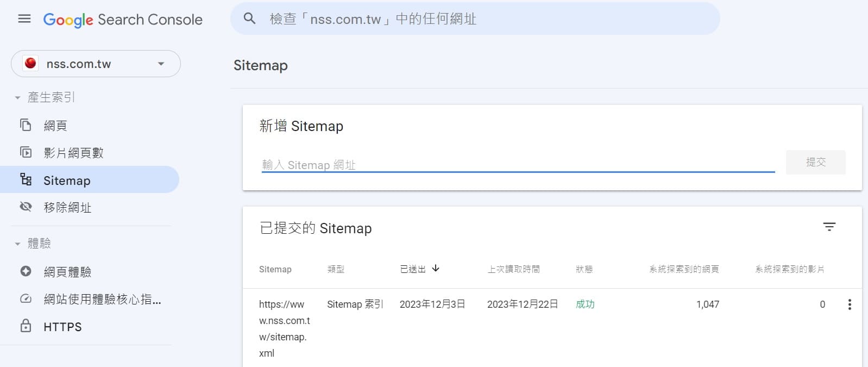Click the 1,047 discovered pages value
868x367 pixels.
coord(708,304)
